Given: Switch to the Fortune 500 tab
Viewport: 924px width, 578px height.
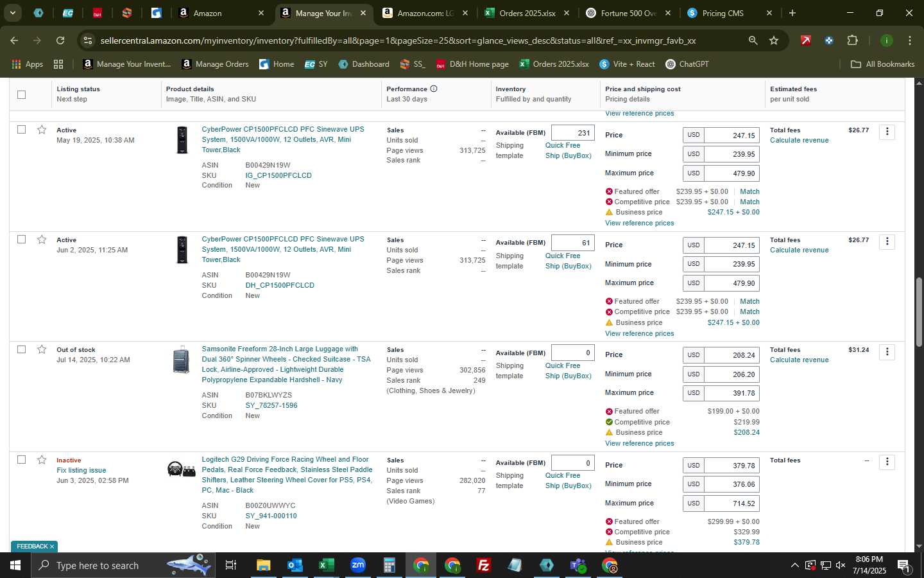Looking at the screenshot, I should tap(629, 13).
